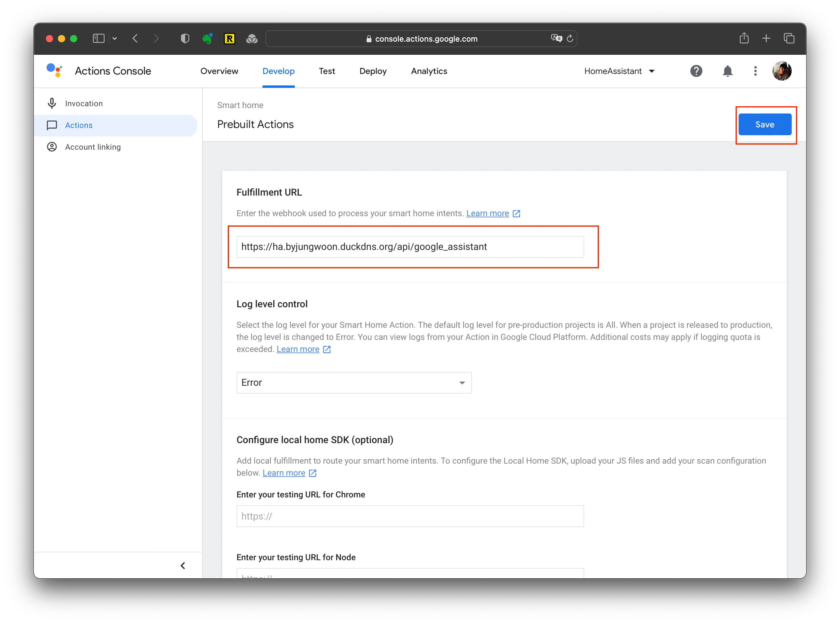Select Invocation in the sidebar
This screenshot has height=623, width=840.
pyautogui.click(x=115, y=103)
